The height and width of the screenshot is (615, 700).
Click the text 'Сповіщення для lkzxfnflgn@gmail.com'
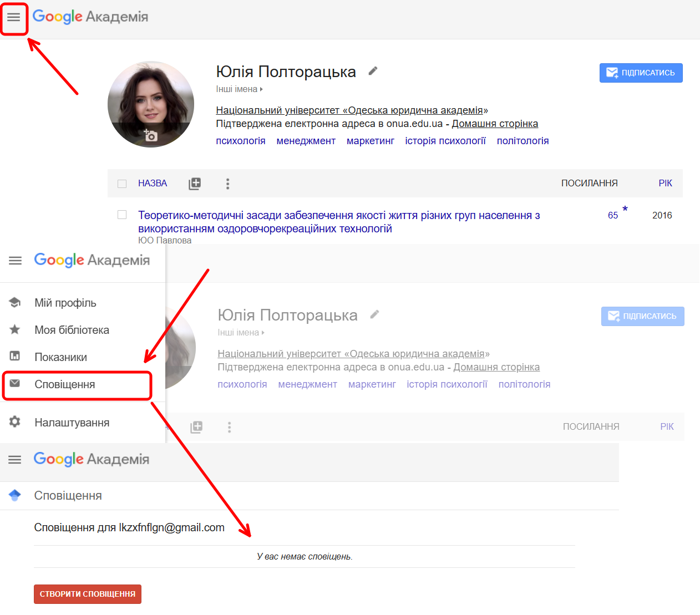(129, 527)
